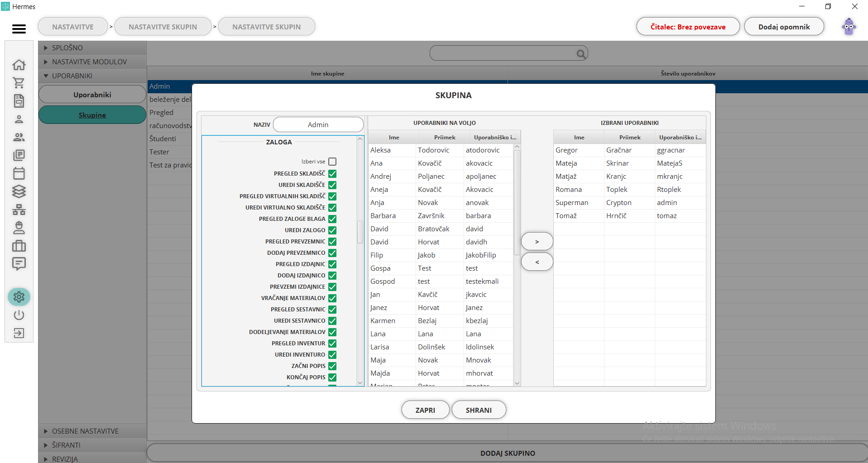Click the NAZIV input field
Image resolution: width=868 pixels, height=463 pixels.
318,124
